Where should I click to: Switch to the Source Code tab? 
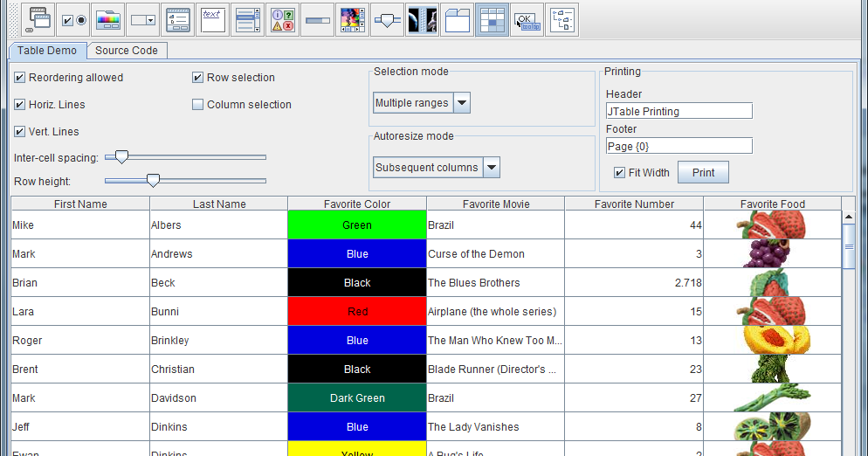tap(127, 51)
